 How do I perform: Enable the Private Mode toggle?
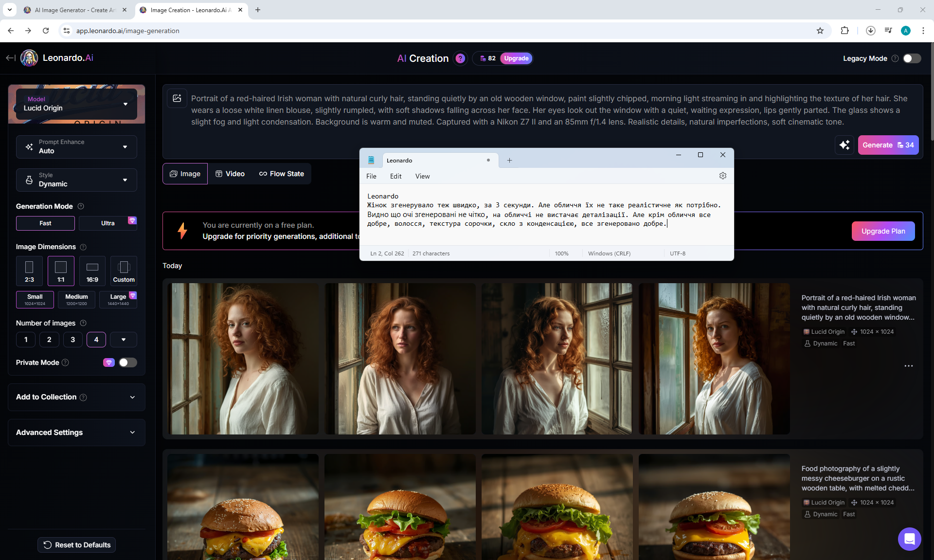click(128, 362)
